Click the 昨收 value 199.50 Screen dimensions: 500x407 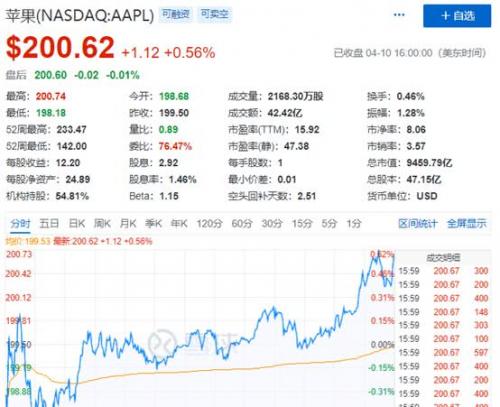(174, 113)
